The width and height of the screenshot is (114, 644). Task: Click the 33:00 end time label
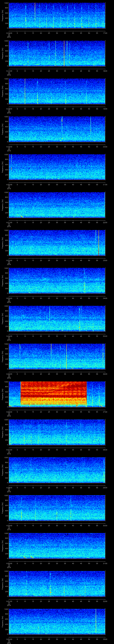[x=105, y=639]
